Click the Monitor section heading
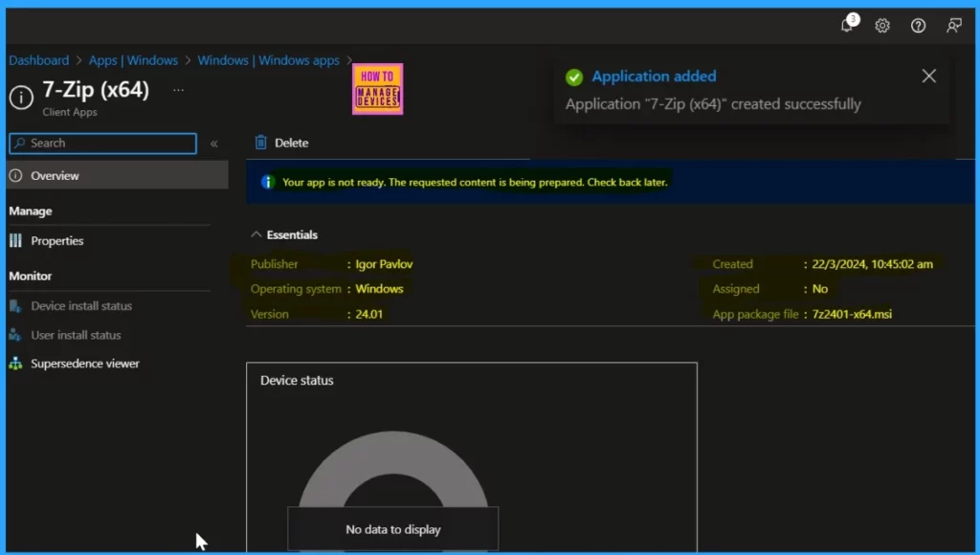This screenshot has height=555, width=980. pyautogui.click(x=30, y=276)
